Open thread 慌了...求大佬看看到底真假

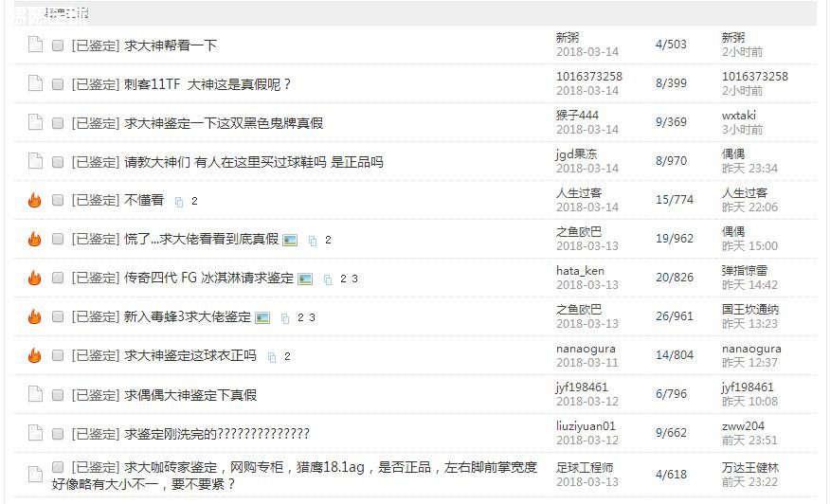click(x=201, y=240)
